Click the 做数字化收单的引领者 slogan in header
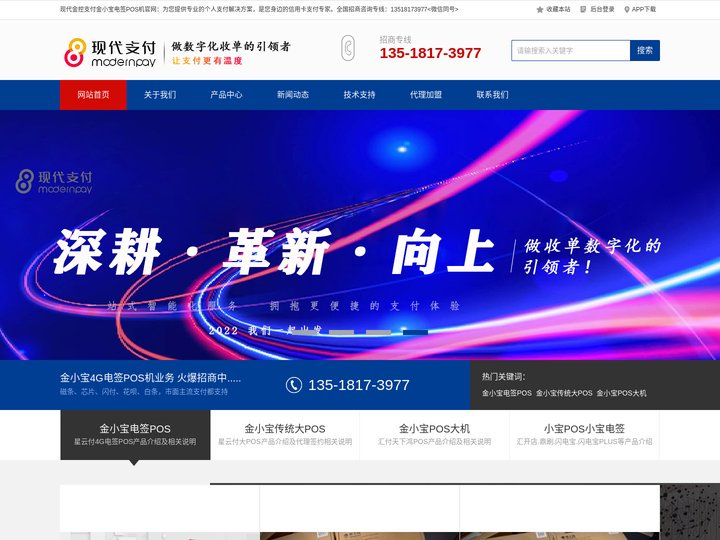This screenshot has width=720, height=540. pyautogui.click(x=231, y=46)
